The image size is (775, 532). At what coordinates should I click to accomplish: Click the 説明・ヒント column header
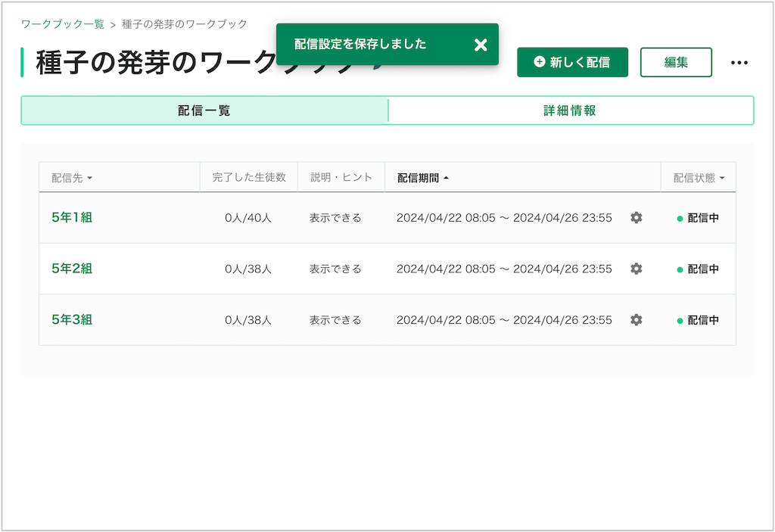click(341, 178)
